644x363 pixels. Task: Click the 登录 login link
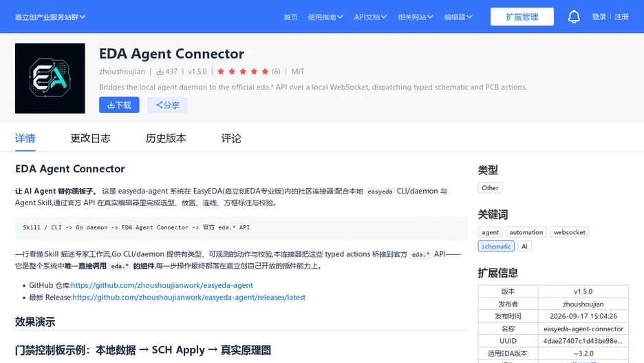tap(599, 17)
